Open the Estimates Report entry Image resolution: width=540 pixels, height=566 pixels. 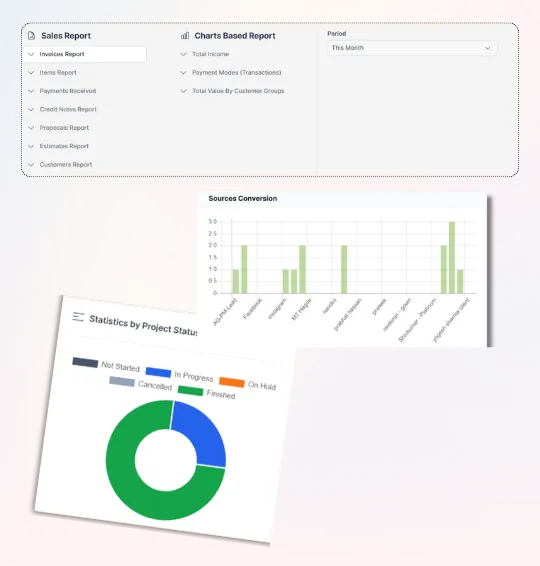coord(64,146)
